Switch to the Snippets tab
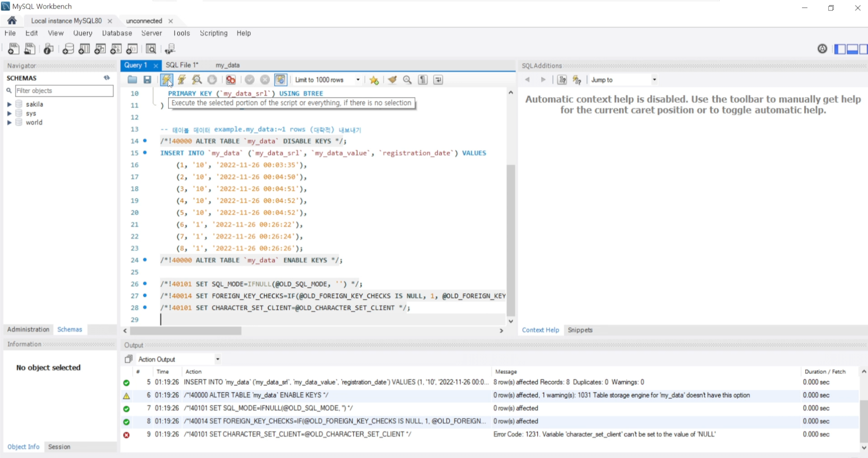The height and width of the screenshot is (458, 868). pos(580,330)
